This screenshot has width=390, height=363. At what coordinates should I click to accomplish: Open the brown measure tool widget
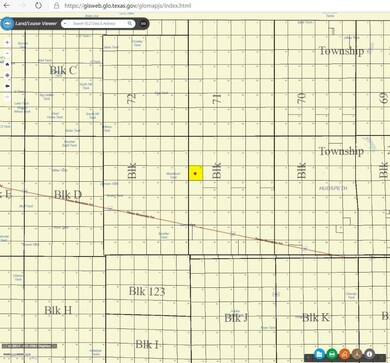pos(357,354)
